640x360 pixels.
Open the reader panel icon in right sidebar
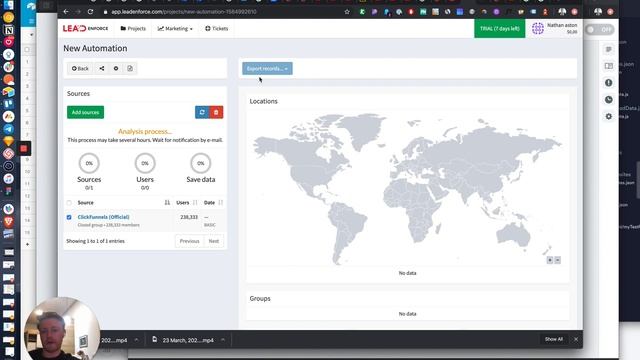[609, 66]
